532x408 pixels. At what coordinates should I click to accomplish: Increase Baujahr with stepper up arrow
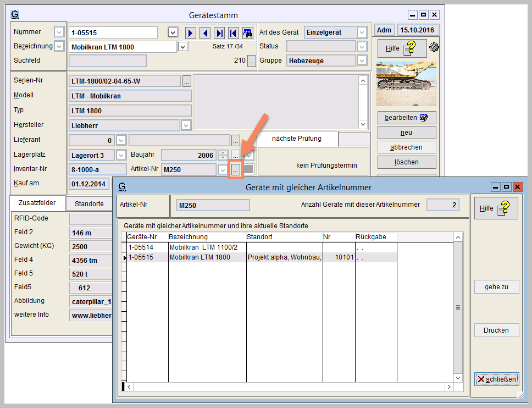coord(223,153)
